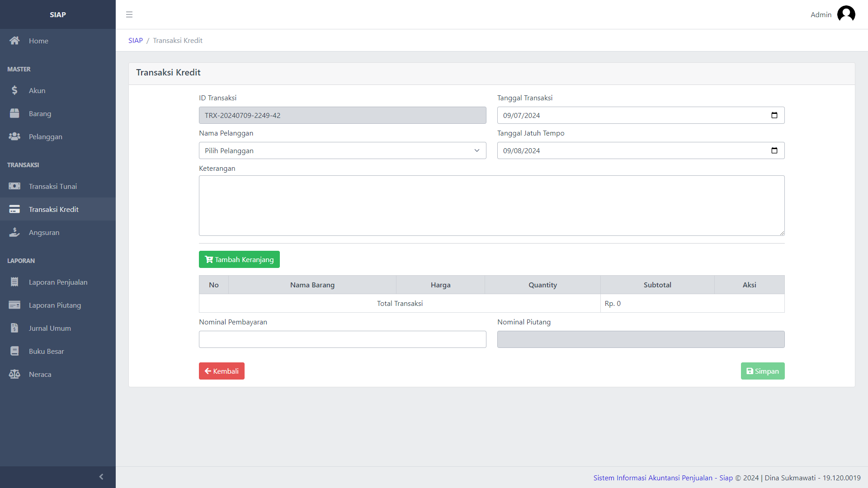The image size is (868, 488).
Task: Click the Jurnal Umum invoice icon
Action: coord(14,328)
